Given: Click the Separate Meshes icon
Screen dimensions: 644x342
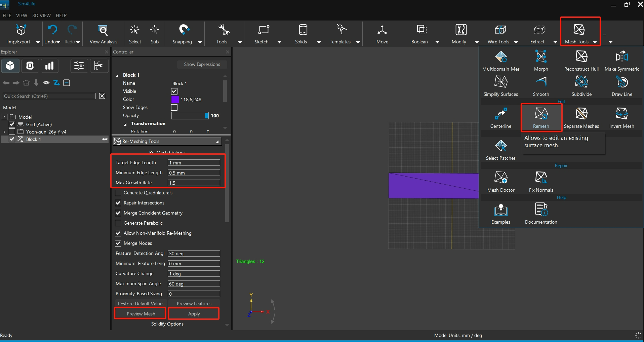Looking at the screenshot, I should pos(581,114).
